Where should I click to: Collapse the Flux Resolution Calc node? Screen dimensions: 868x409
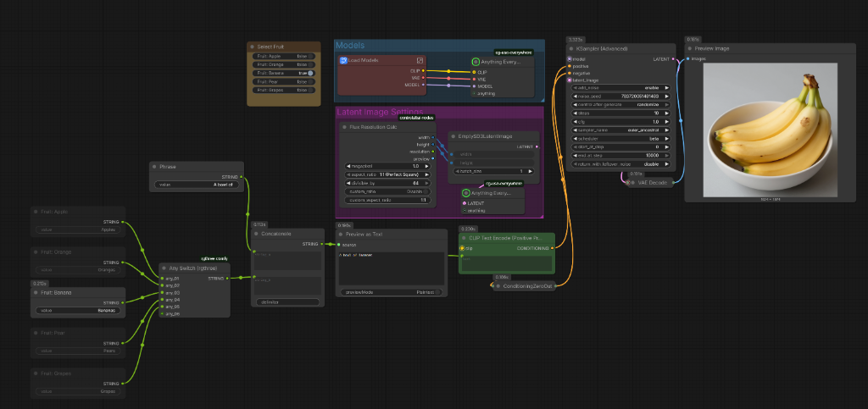pos(344,127)
